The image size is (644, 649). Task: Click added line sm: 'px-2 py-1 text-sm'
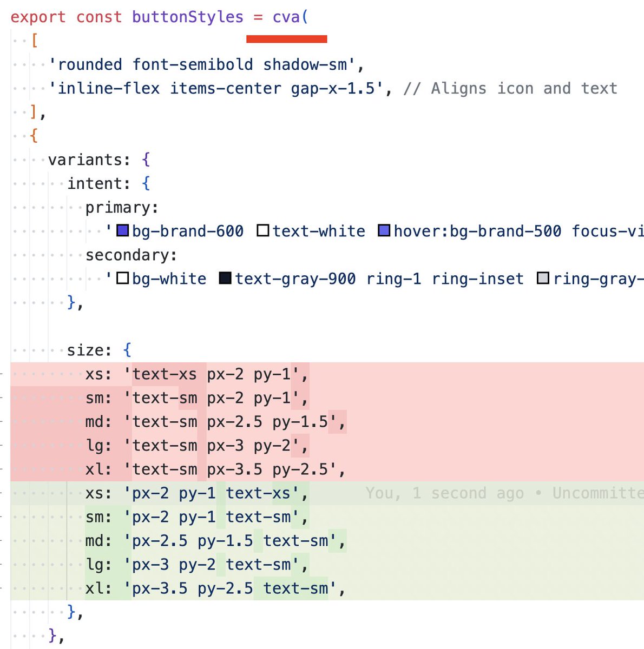(x=327, y=516)
